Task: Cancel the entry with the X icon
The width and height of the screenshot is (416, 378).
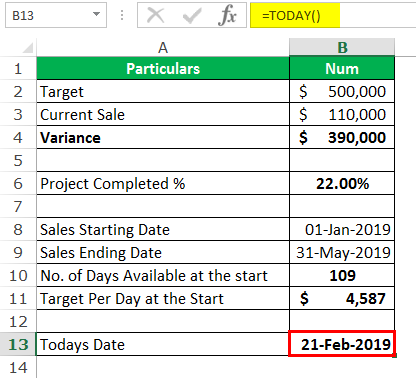Action: [156, 15]
